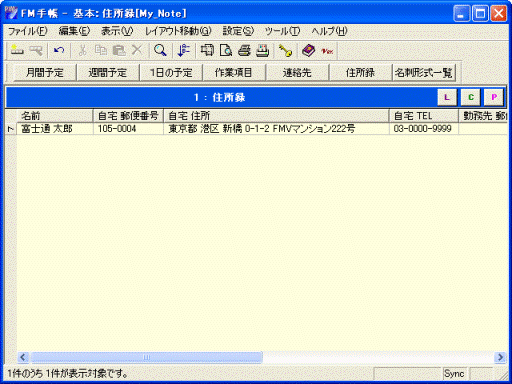Open the purple help book icon
512x384 pixels.
308,50
